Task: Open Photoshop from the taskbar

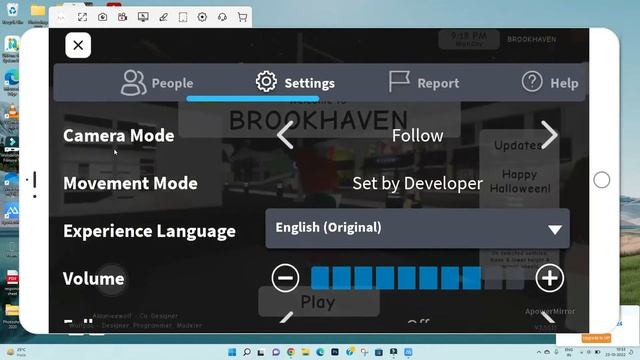Action: 335,352
